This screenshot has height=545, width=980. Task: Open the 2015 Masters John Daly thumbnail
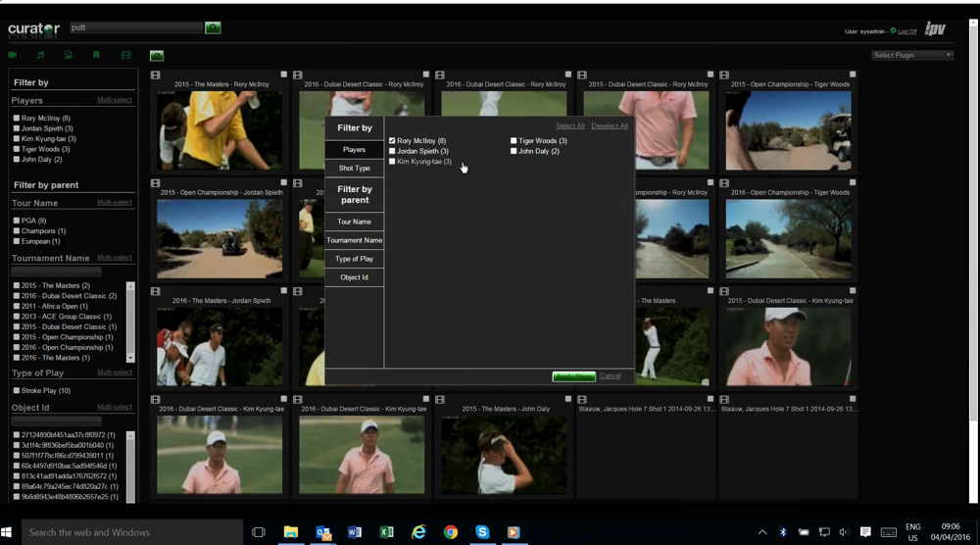[504, 454]
